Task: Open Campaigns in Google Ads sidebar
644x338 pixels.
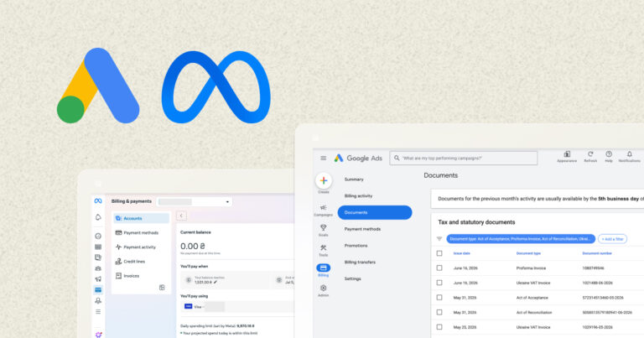Action: tap(323, 210)
